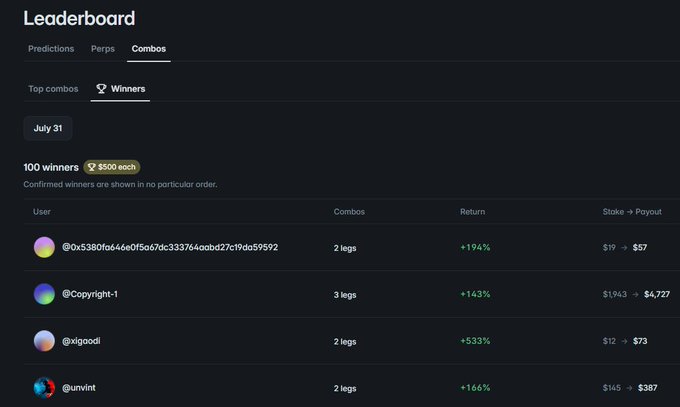Open the July 31 date selector
This screenshot has height=407, width=680.
pos(48,128)
